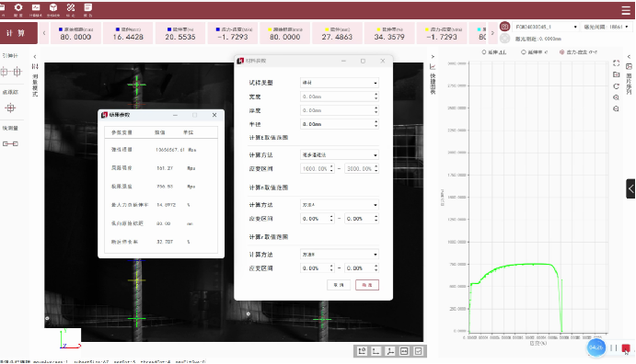This screenshot has width=636, height=364.
Task: Open the r-value calculation method dropdown
Action: (x=340, y=255)
